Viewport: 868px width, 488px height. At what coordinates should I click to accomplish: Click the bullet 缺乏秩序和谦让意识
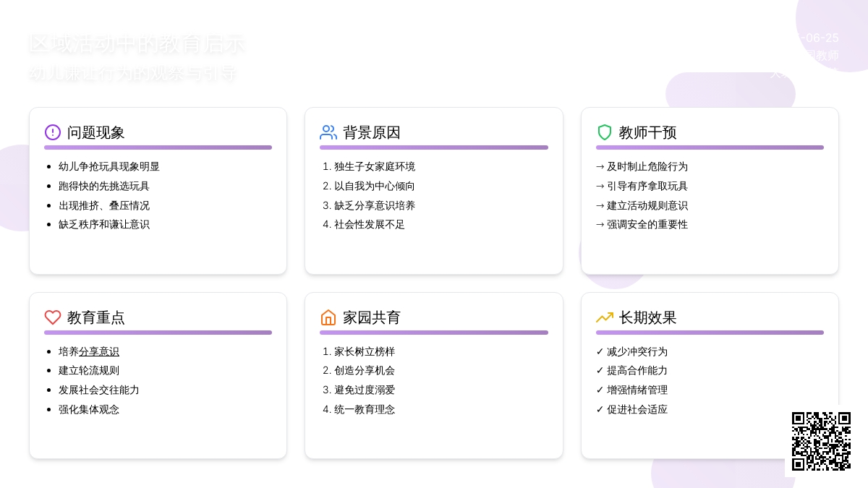[104, 224]
